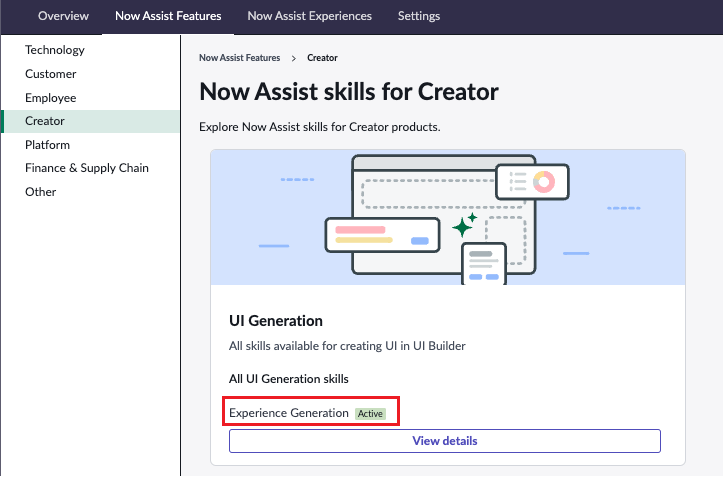This screenshot has height=477, width=723.
Task: Click 'Explore Now Assist skills for Creator products' text
Action: (x=320, y=127)
